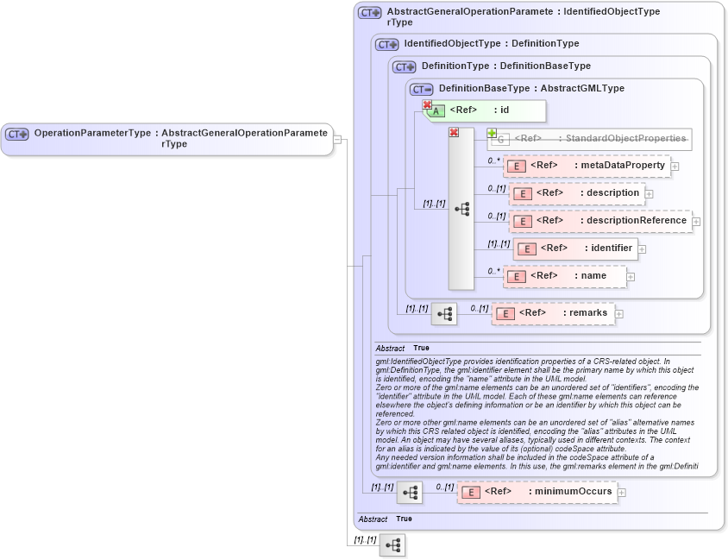Click the sequence icon in DefinitionBaseType

[x=461, y=209]
